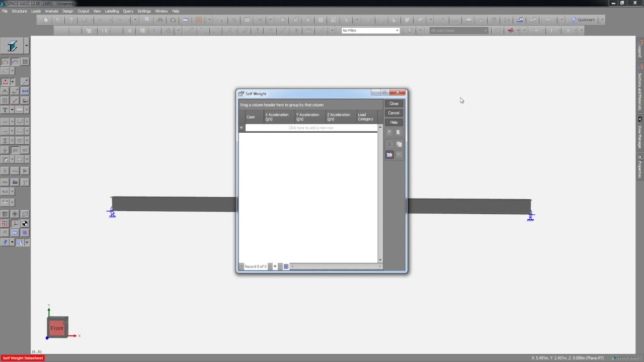Open the Output menu

pyautogui.click(x=83, y=11)
